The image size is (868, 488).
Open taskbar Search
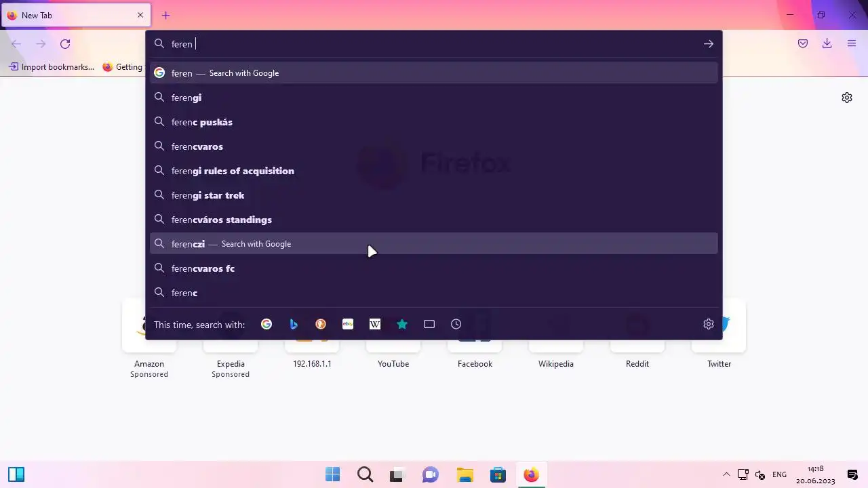coord(365,474)
